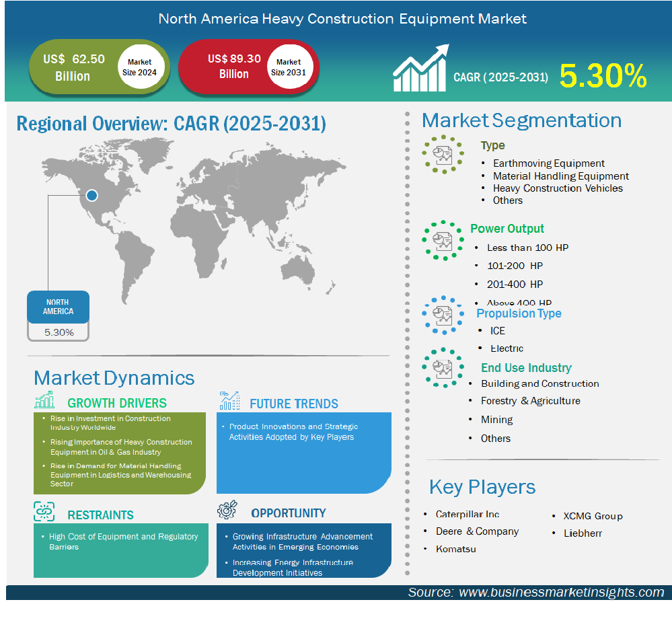Click the "Market Size 2031" white circle

pyautogui.click(x=289, y=67)
